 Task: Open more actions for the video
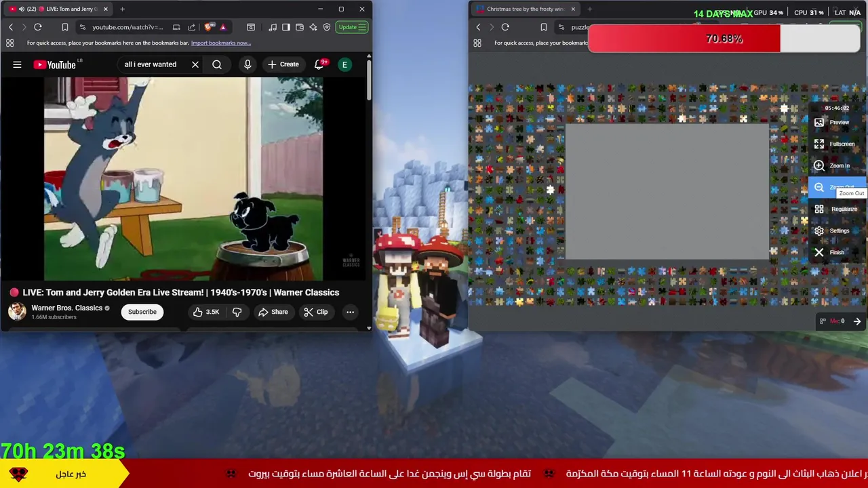350,312
